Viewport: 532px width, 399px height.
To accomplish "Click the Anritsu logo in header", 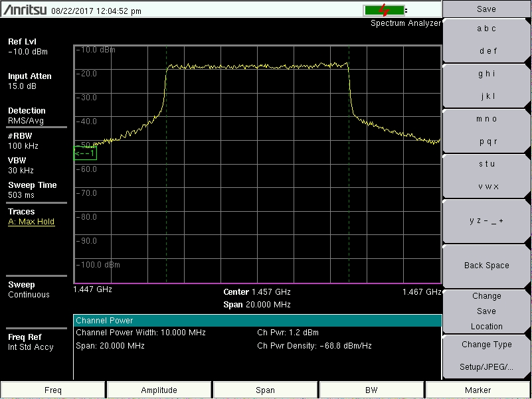I will coord(25,11).
